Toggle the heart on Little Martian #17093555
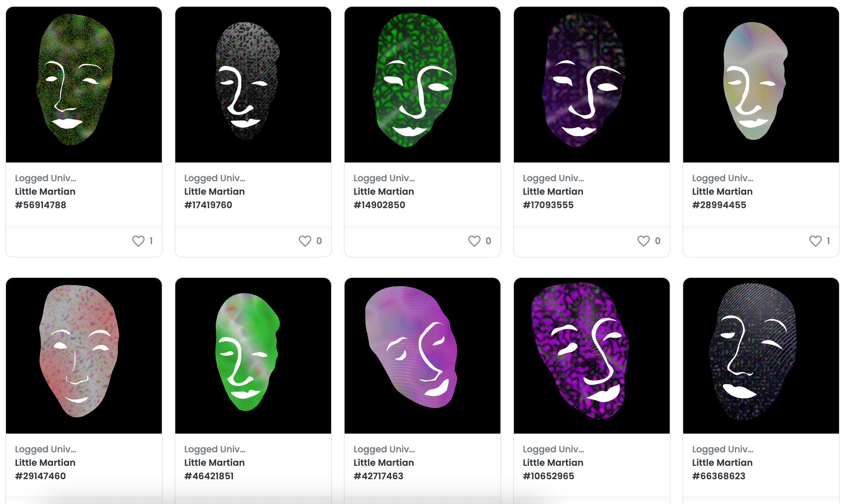845x504 pixels. (x=643, y=241)
